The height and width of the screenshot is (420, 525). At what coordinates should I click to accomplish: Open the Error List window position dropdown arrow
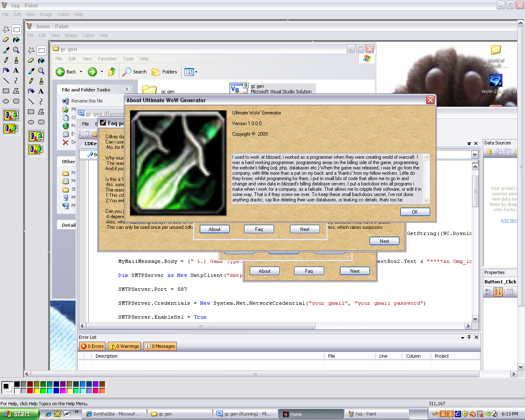tap(463, 338)
